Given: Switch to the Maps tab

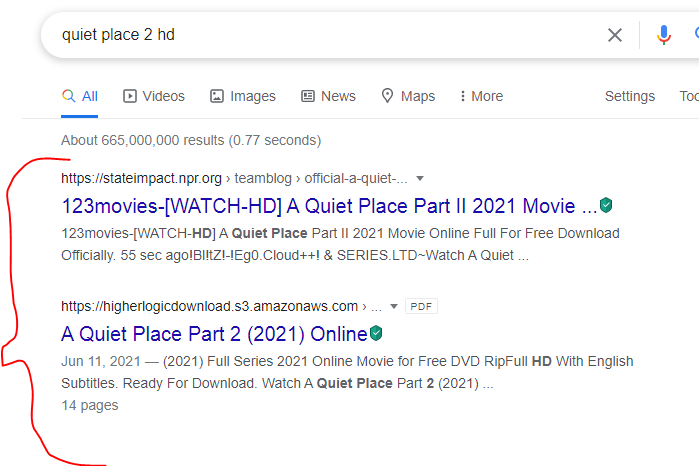Looking at the screenshot, I should point(408,96).
